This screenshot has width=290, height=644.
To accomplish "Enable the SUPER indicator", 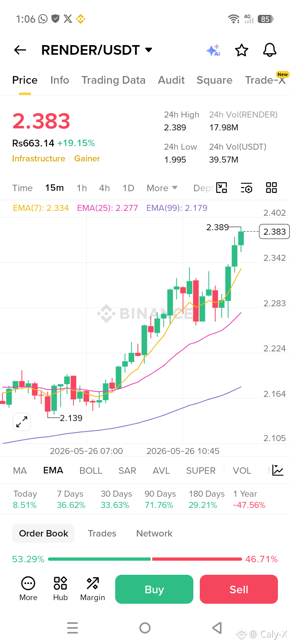I will (201, 471).
